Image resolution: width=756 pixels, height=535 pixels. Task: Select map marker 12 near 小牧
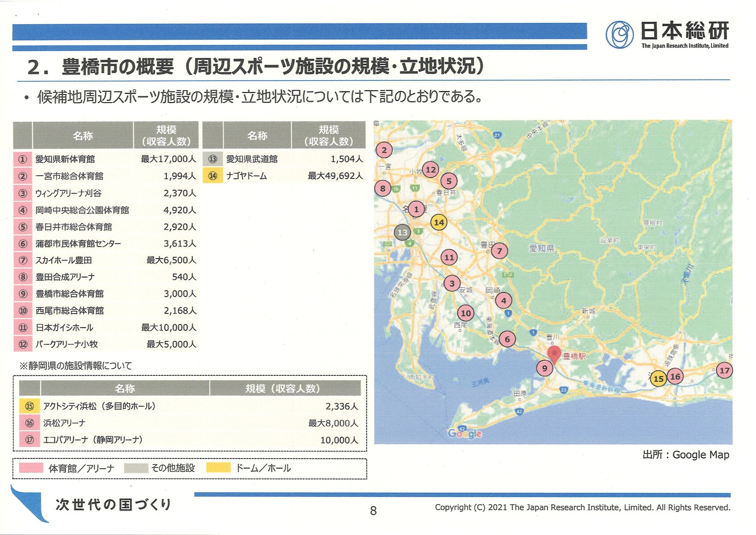pyautogui.click(x=430, y=169)
